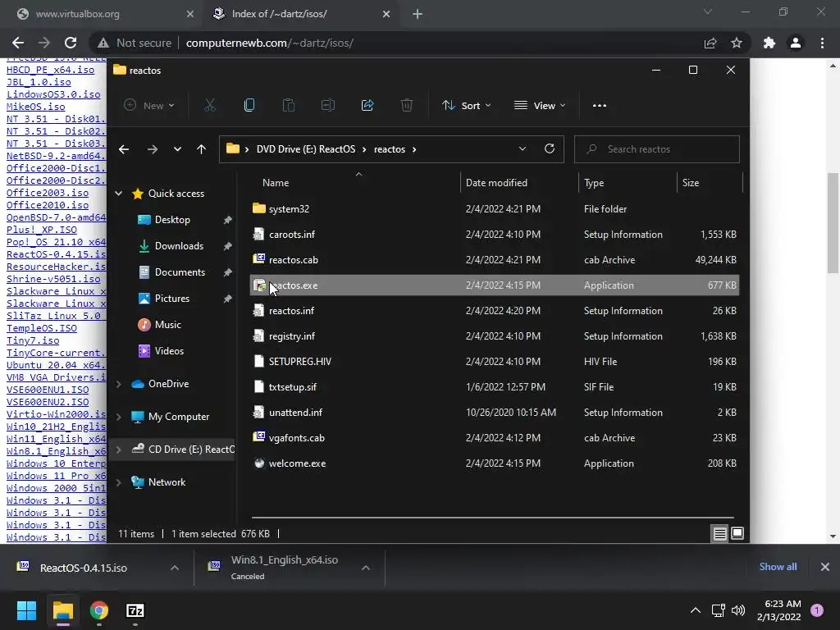Sort by Name column header
The width and height of the screenshot is (840, 630).
[276, 183]
